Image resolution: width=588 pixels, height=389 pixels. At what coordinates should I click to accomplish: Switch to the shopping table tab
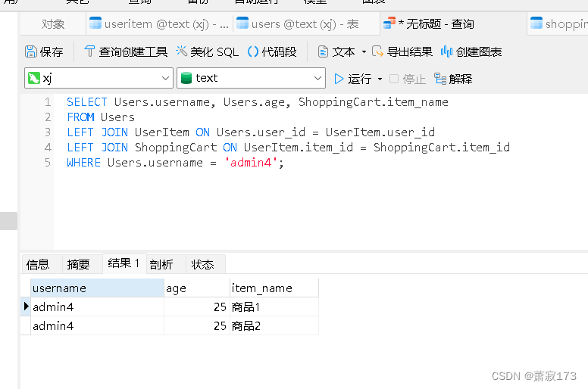click(x=558, y=24)
